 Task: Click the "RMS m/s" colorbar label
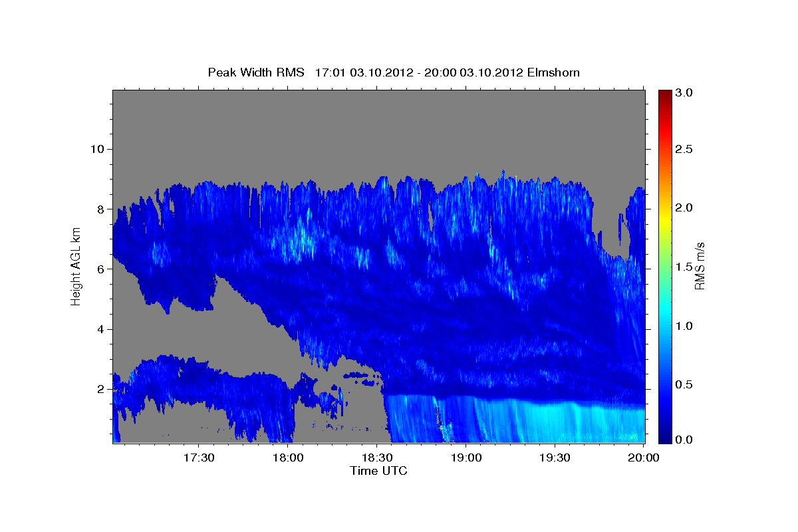click(699, 266)
